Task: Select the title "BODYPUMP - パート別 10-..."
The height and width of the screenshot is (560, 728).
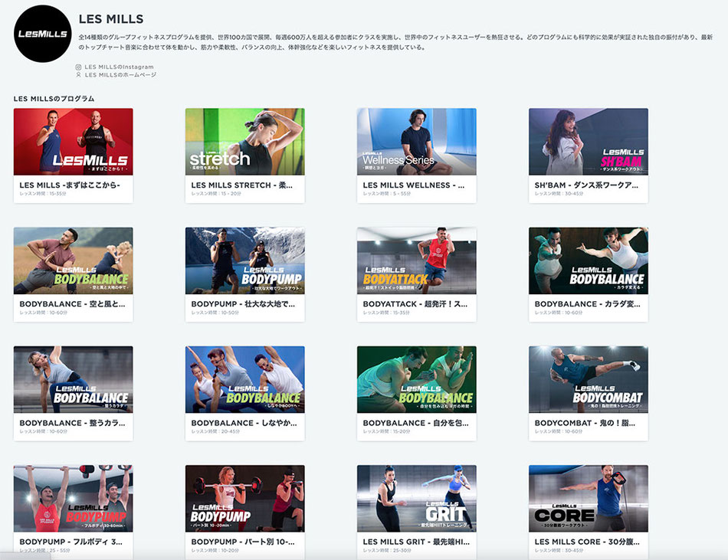Action: (x=243, y=542)
